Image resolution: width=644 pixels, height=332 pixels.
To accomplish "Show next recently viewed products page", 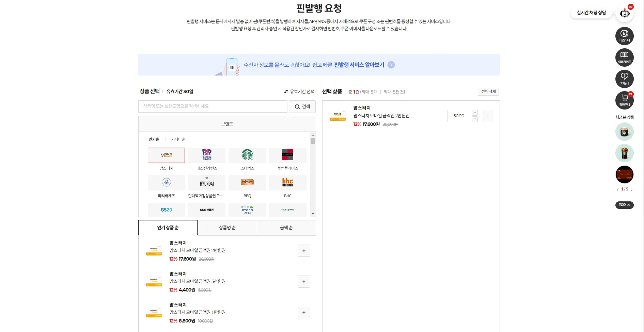I will 631,190.
